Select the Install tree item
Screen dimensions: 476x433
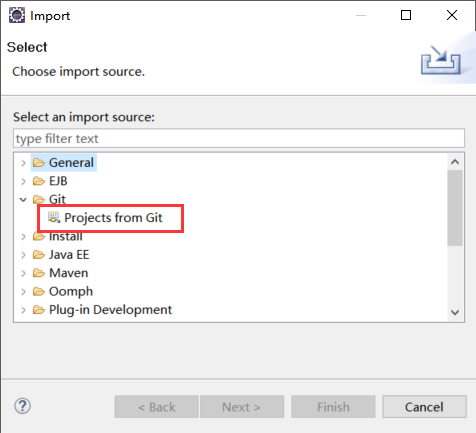coord(66,236)
